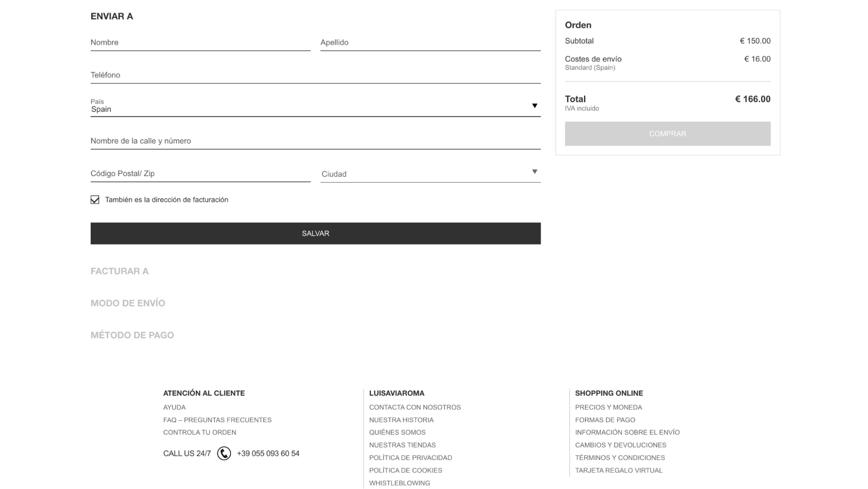Open FORMAS DE PAGO link

tap(605, 420)
